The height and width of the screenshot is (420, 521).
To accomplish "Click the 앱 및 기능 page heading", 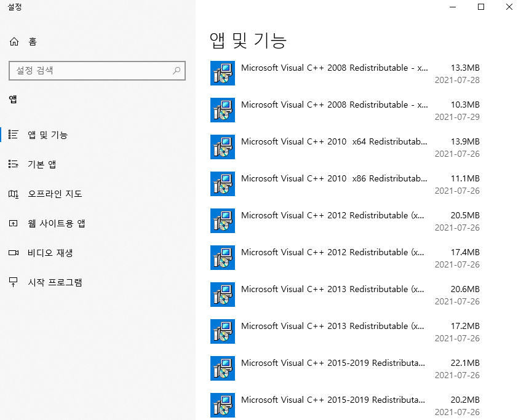I will pyautogui.click(x=248, y=41).
